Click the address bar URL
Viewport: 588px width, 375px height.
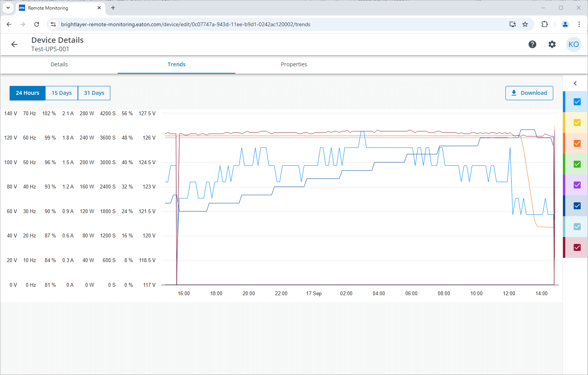[x=186, y=24]
